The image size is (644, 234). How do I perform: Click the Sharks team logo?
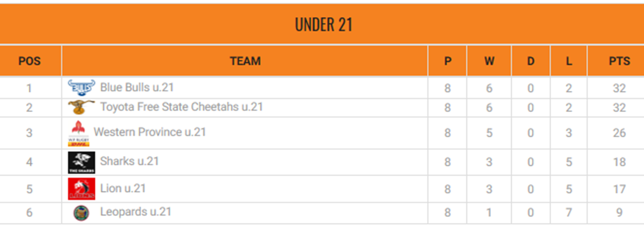tap(82, 162)
